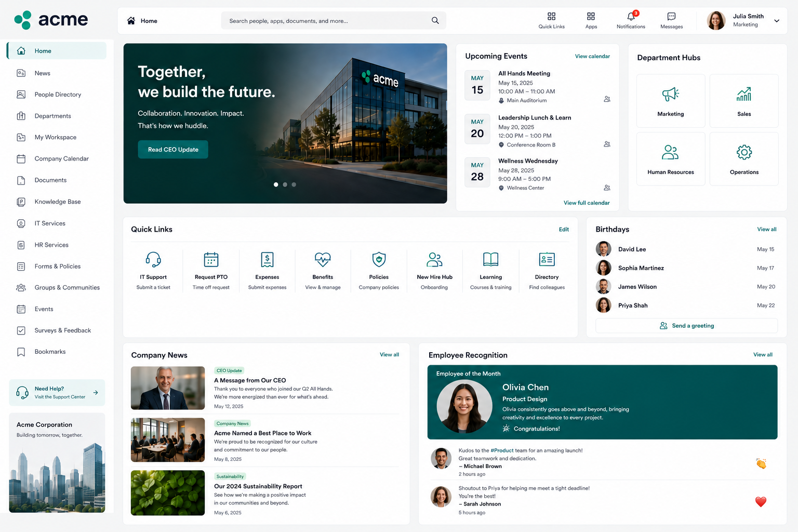The height and width of the screenshot is (532, 798).
Task: Click the clapping hands reaction icon
Action: point(761,463)
